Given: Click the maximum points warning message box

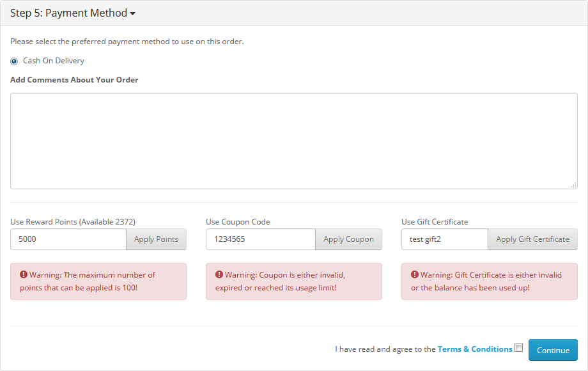Looking at the screenshot, I should [x=98, y=281].
